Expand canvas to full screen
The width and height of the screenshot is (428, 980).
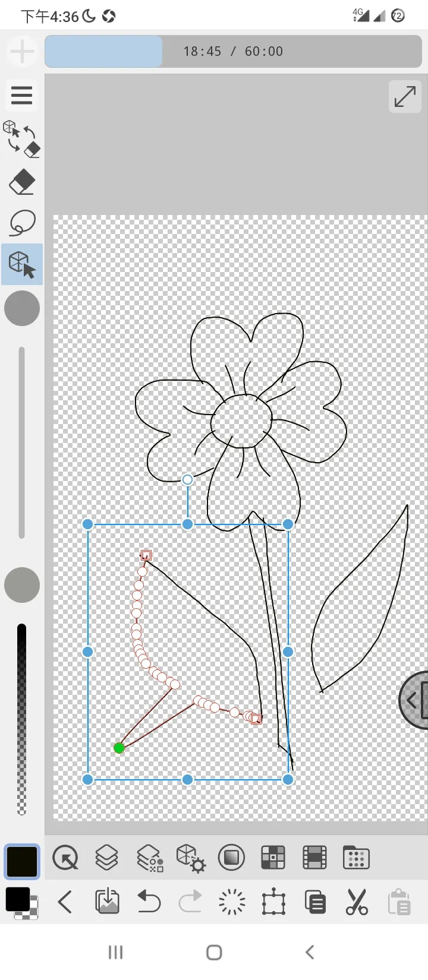405,96
